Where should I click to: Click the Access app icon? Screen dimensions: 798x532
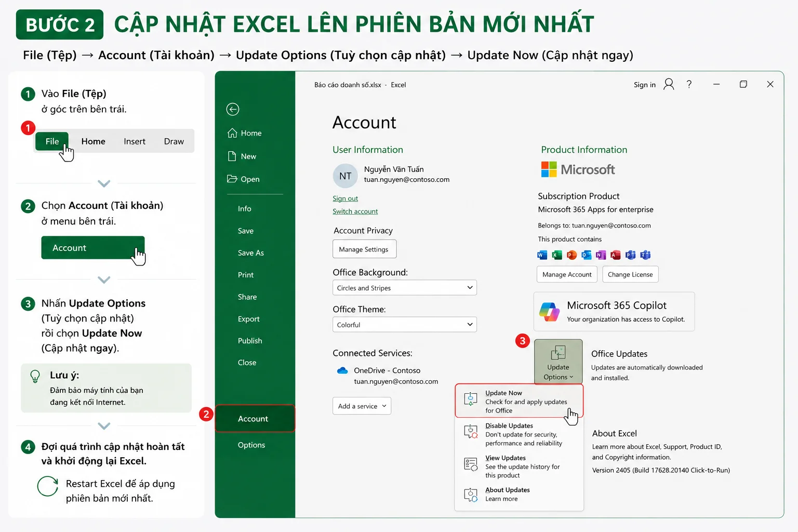click(x=616, y=255)
